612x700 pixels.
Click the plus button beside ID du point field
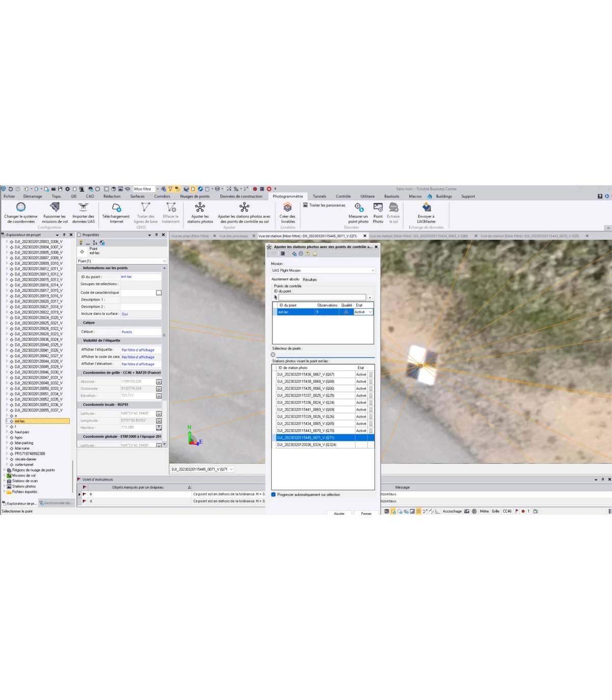click(x=370, y=297)
